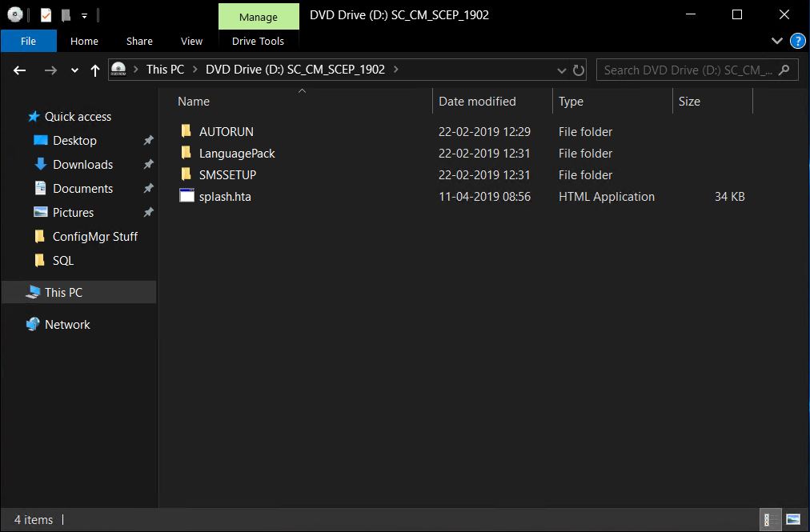Sort files by Date modified column
The width and height of the screenshot is (810, 532).
477,102
